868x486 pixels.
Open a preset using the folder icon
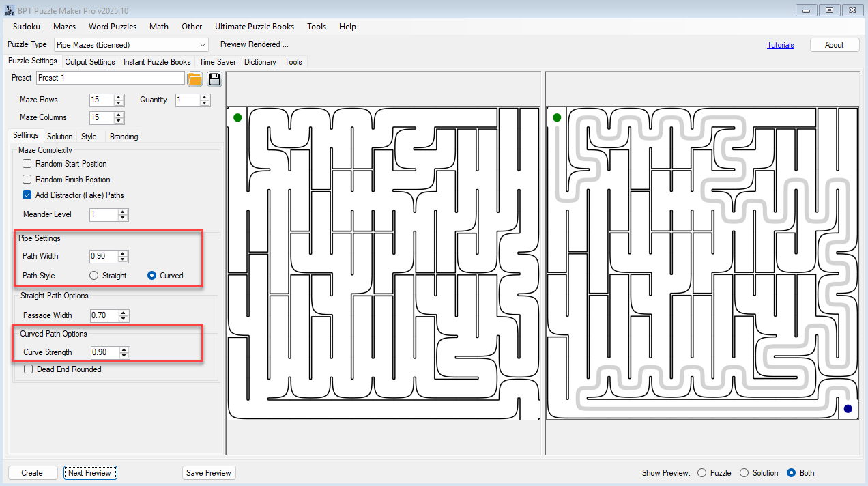[194, 78]
